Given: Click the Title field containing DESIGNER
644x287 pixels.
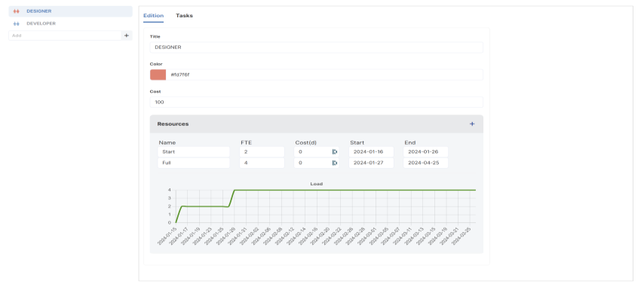Looking at the screenshot, I should click(x=316, y=47).
